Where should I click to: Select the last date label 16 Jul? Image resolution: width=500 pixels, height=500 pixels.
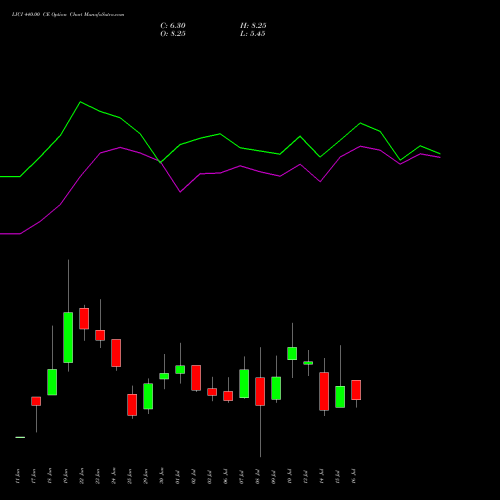(354, 476)
